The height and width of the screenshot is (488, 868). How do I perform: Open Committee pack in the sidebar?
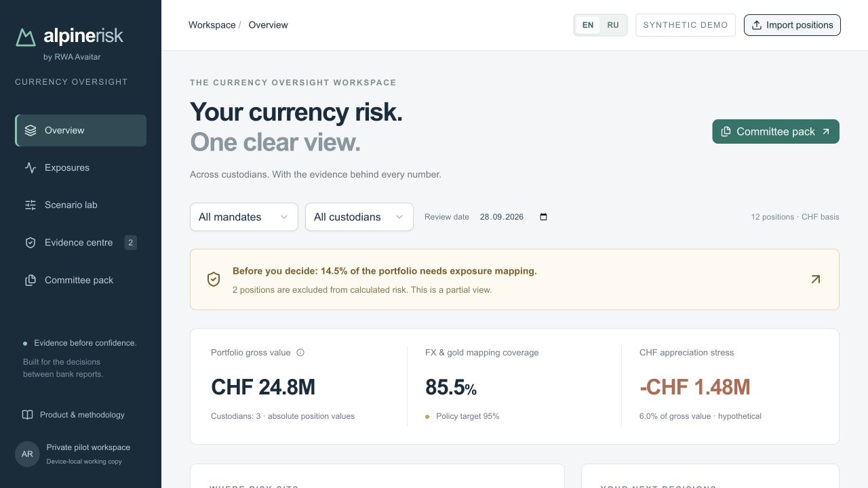pos(81,280)
